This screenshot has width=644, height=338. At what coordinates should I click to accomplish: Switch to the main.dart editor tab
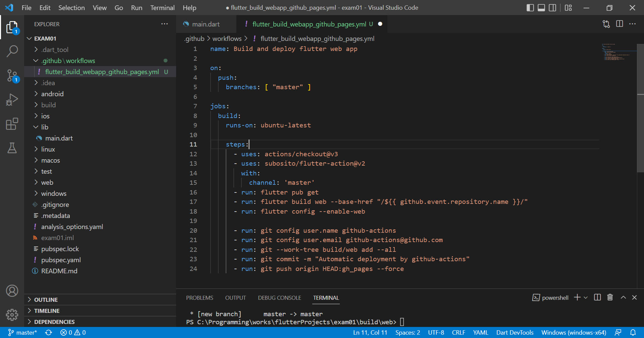coord(206,24)
